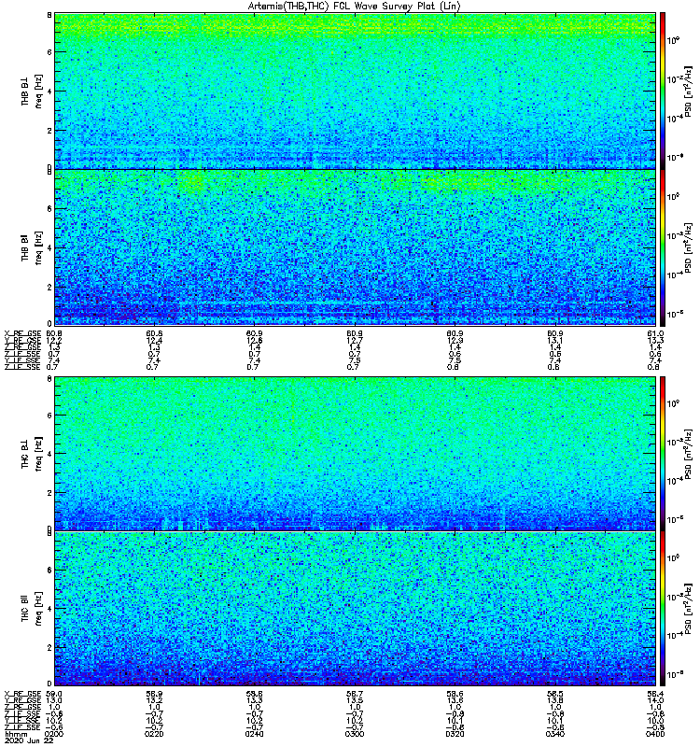Screen dimensions: 700x747
Task: Select the THB B-perpendicular spectrogram panel
Action: [x=356, y=91]
